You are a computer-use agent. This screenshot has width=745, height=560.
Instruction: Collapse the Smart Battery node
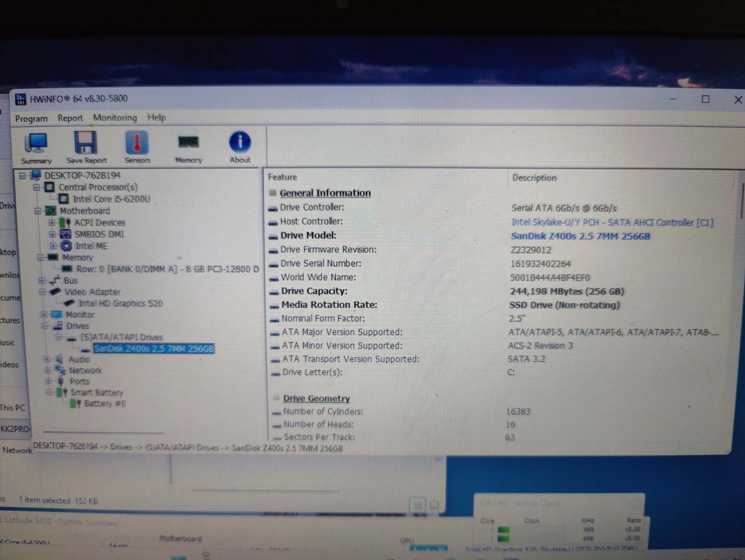pos(49,392)
